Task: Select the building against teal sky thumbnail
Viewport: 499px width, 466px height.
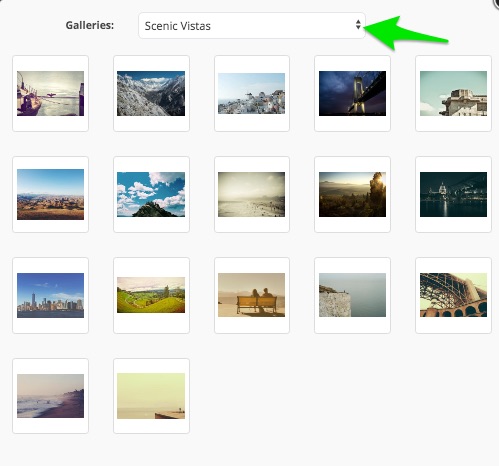Action: tap(453, 93)
